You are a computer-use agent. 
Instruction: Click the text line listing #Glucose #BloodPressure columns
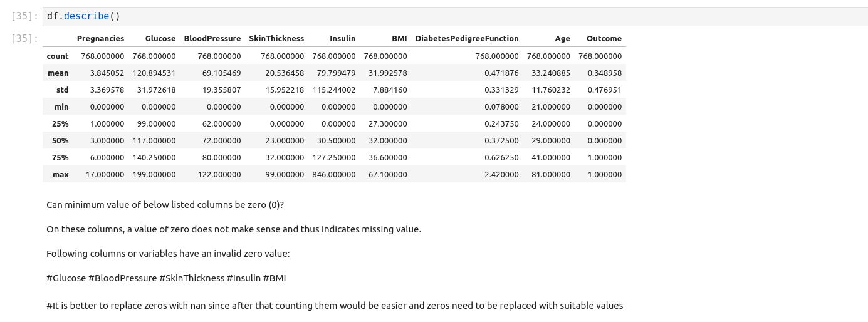[166, 278]
